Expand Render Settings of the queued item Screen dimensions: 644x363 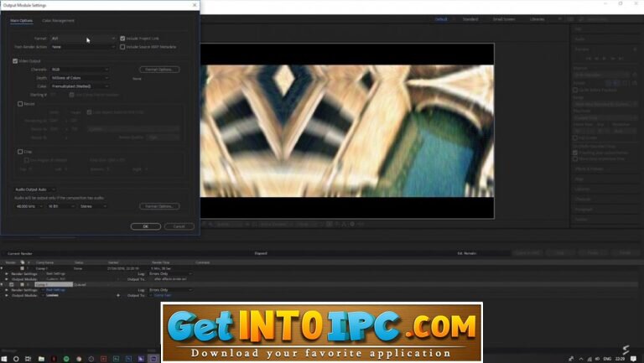click(x=7, y=290)
